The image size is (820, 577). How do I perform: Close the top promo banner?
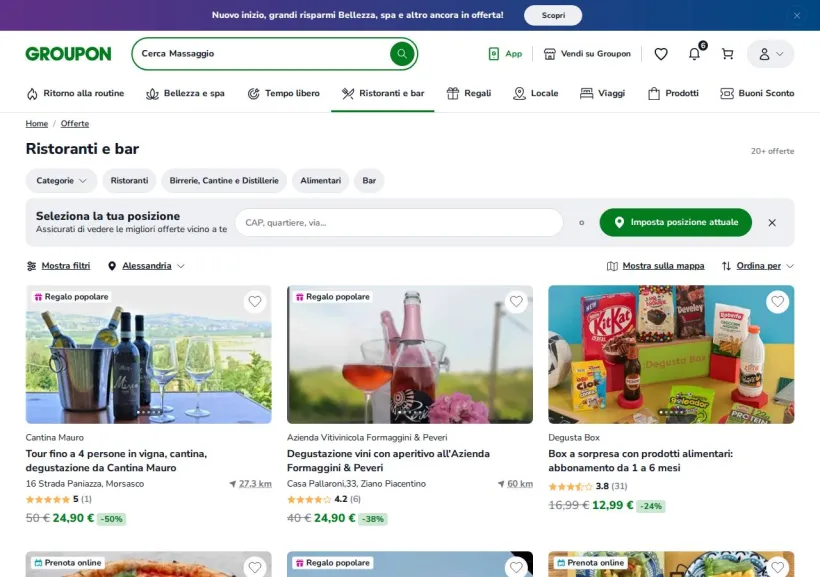(x=796, y=16)
